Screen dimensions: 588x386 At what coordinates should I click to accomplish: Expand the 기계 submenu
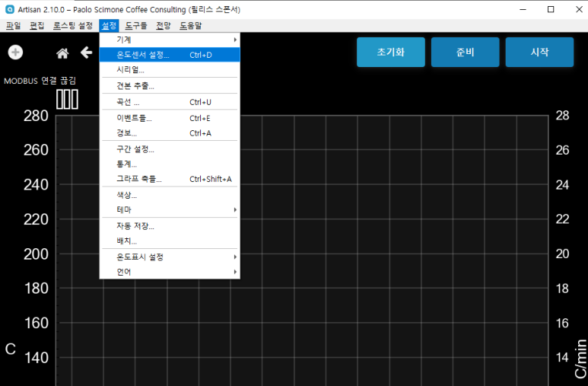point(170,40)
